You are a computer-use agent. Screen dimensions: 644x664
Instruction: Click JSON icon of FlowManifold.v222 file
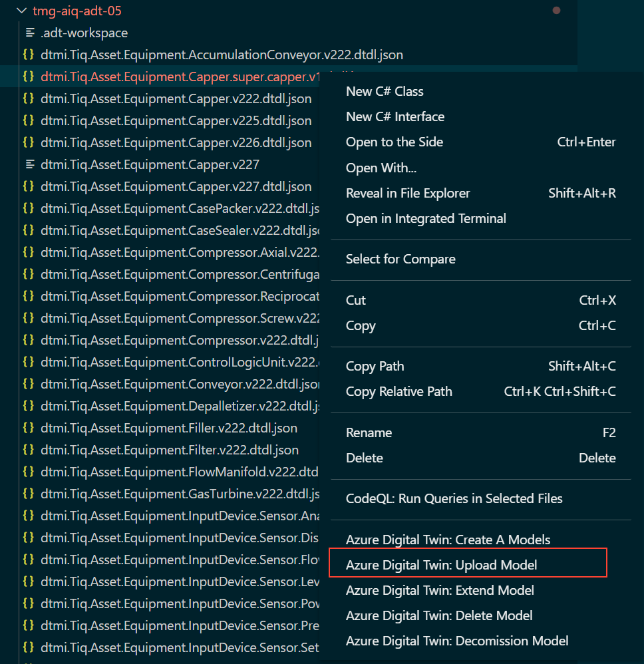29,472
